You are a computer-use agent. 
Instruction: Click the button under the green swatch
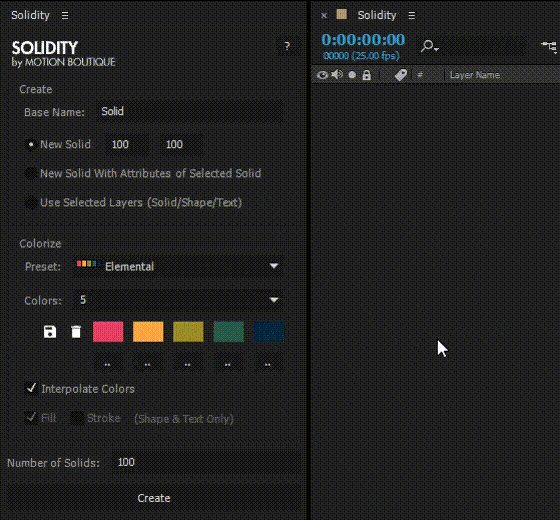pyautogui.click(x=228, y=361)
